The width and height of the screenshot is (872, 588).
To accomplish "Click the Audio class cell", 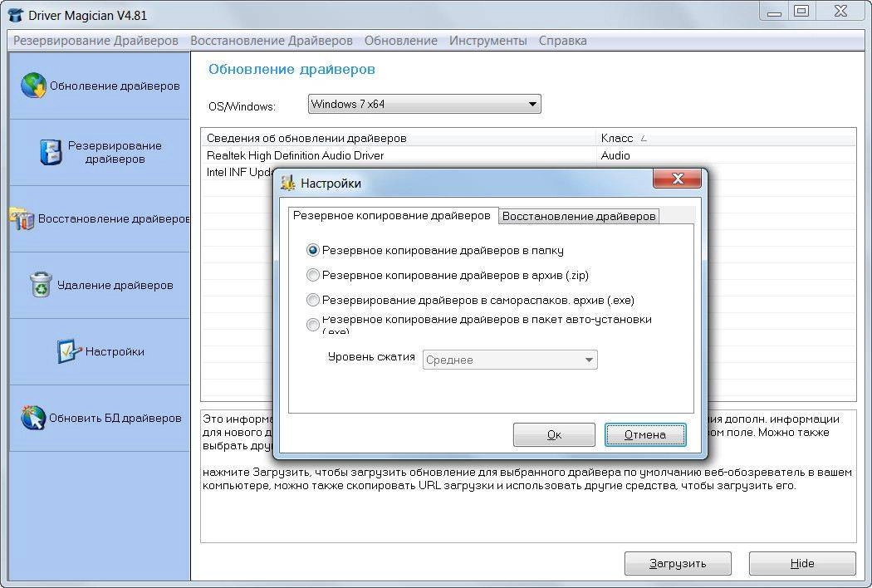I will pyautogui.click(x=615, y=155).
